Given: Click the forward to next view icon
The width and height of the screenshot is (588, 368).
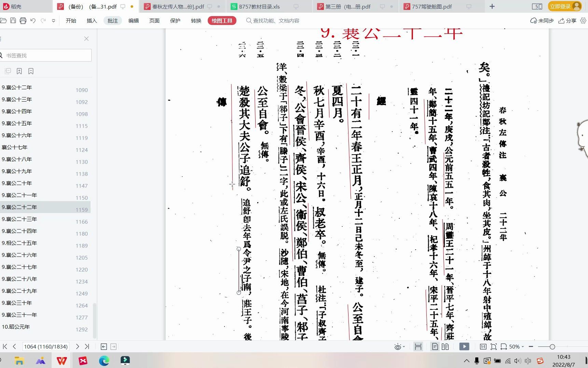Looking at the screenshot, I should [x=113, y=346].
